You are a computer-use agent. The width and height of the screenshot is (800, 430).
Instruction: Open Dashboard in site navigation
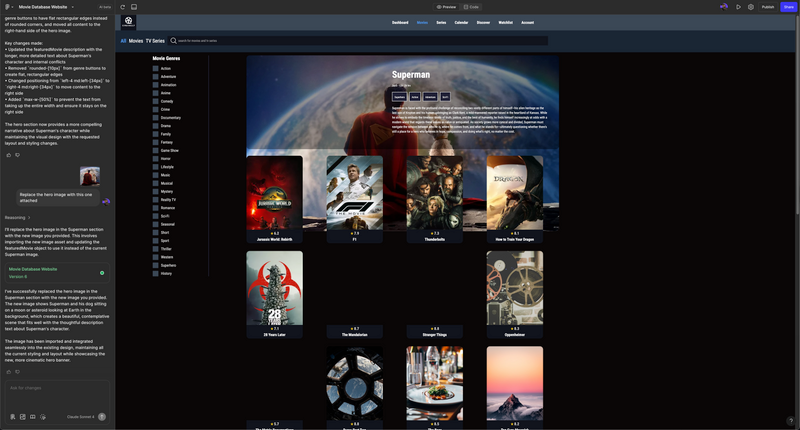point(400,22)
